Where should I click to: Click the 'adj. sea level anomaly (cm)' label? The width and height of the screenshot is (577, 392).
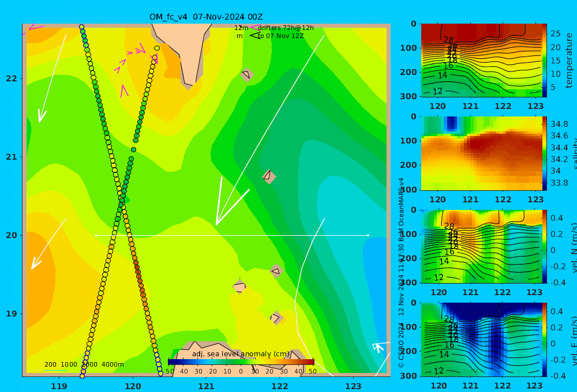click(241, 354)
